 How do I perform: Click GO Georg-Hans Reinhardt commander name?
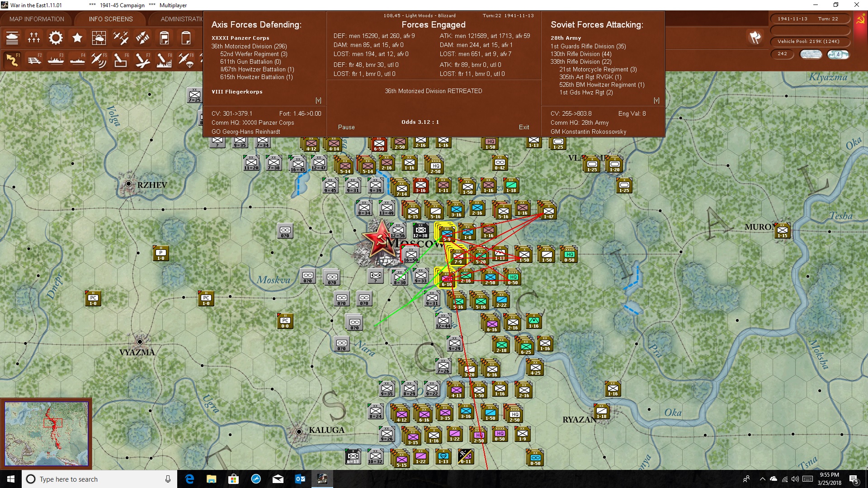[x=245, y=131]
